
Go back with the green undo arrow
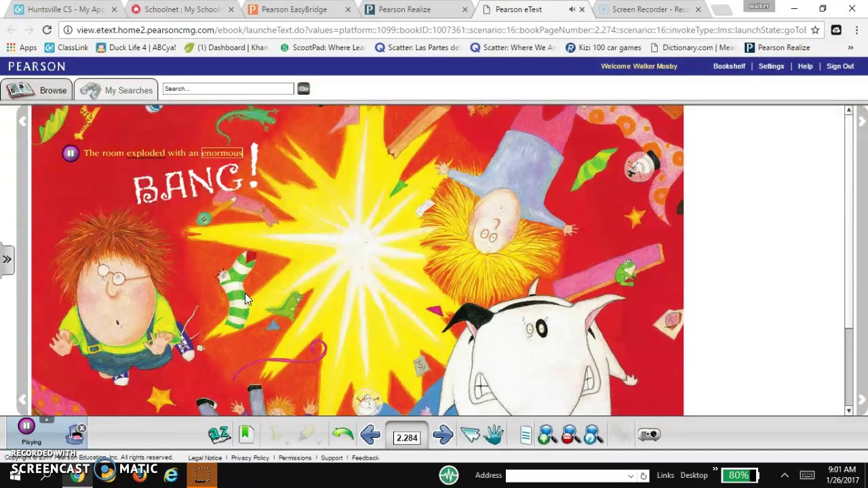click(x=342, y=434)
